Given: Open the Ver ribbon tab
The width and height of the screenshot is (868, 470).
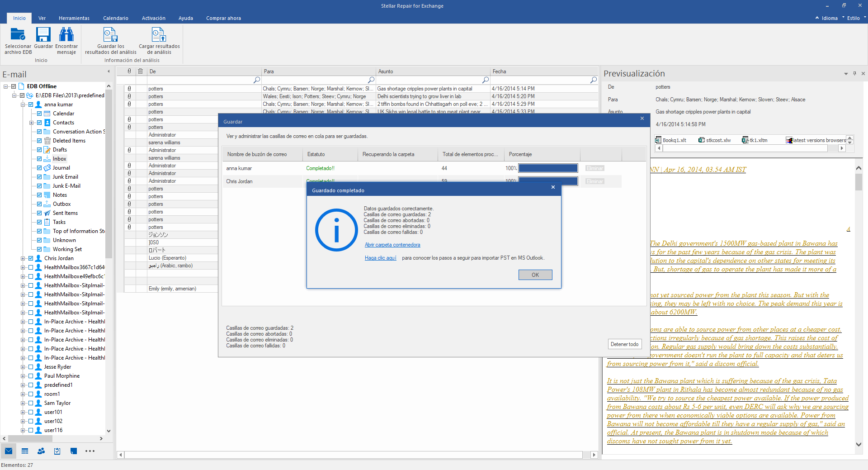Looking at the screenshot, I should point(42,18).
